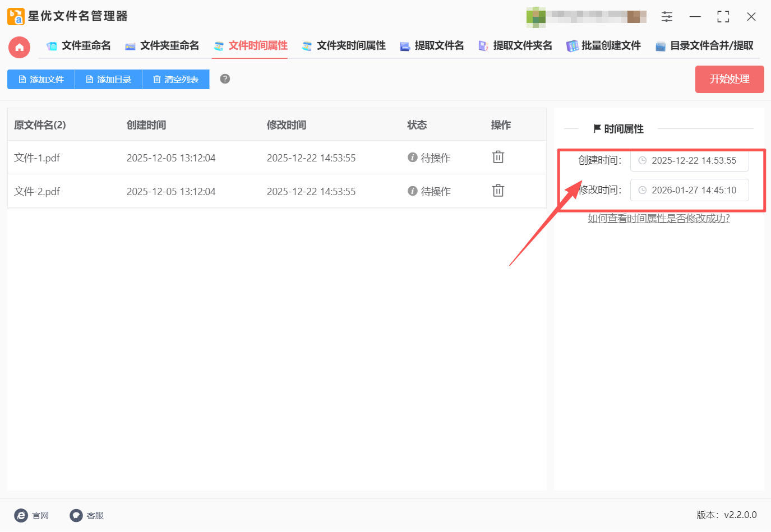Open the 官网 website link
771x532 pixels.
click(40, 516)
